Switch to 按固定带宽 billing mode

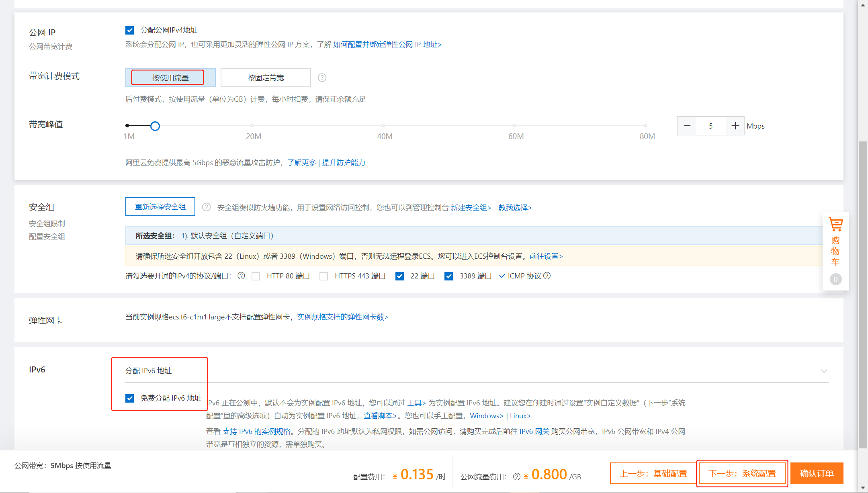coord(265,77)
